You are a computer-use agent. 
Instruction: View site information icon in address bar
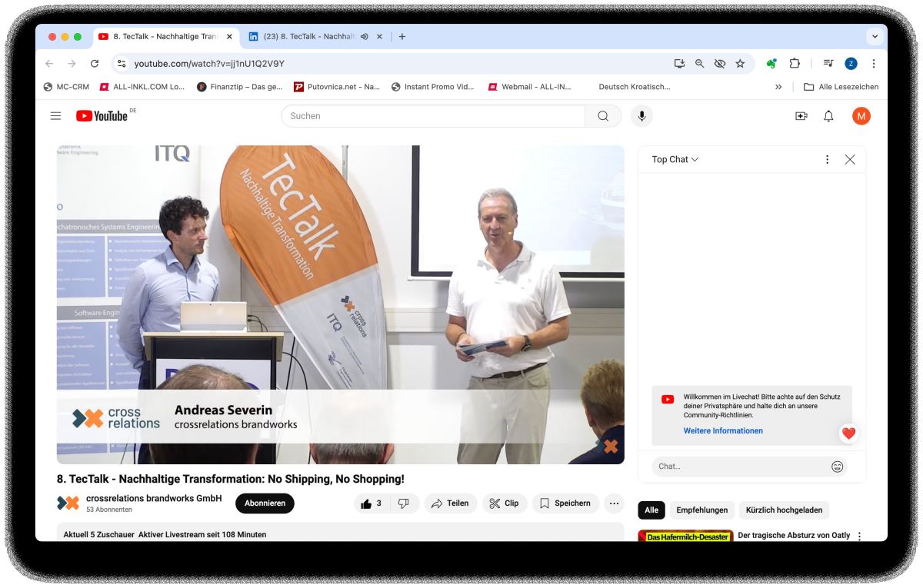click(x=122, y=64)
